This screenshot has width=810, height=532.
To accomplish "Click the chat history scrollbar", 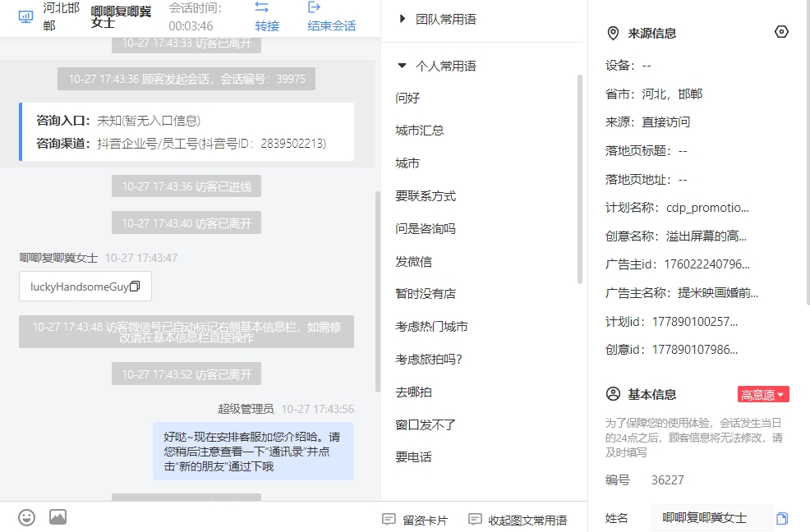I will (x=378, y=291).
